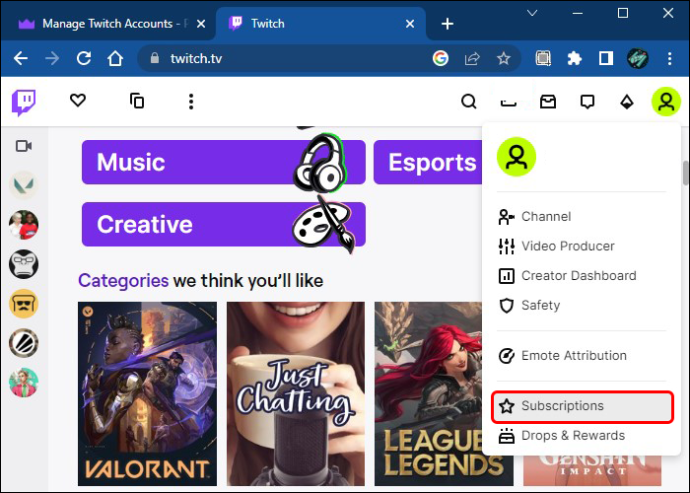Open the Valorant channel avatar in sidebar
This screenshot has width=690, height=493.
(x=24, y=185)
